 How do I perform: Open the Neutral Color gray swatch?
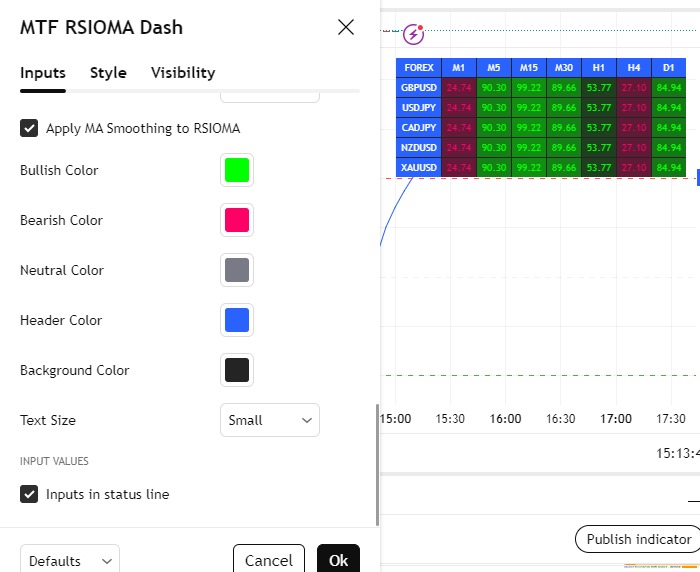[x=237, y=270]
